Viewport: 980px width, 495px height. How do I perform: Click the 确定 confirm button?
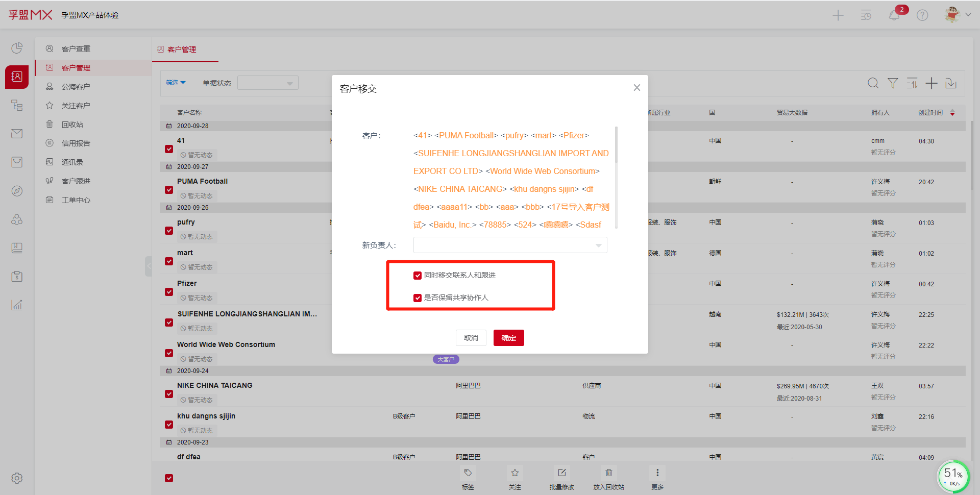(508, 338)
